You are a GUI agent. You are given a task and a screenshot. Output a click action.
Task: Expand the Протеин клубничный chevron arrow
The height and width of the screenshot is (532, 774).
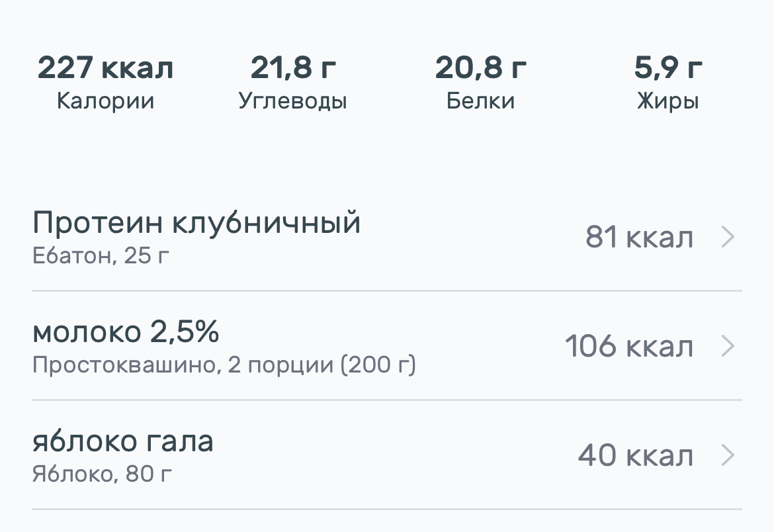(727, 237)
